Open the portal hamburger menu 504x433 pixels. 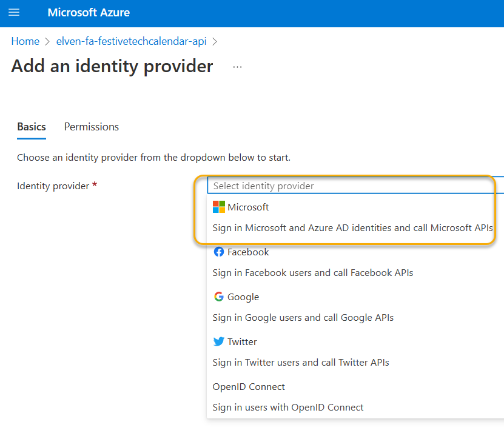(x=14, y=13)
